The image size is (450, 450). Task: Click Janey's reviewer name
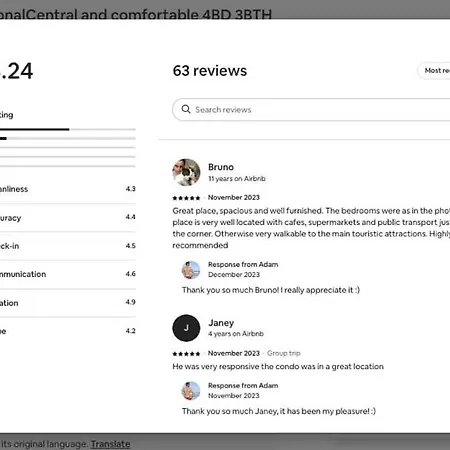point(221,323)
